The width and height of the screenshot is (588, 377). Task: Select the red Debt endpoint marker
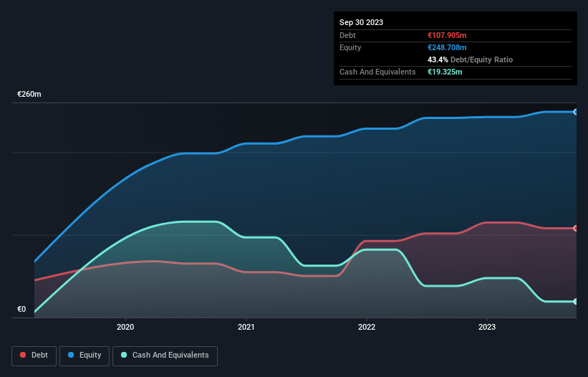[576, 228]
